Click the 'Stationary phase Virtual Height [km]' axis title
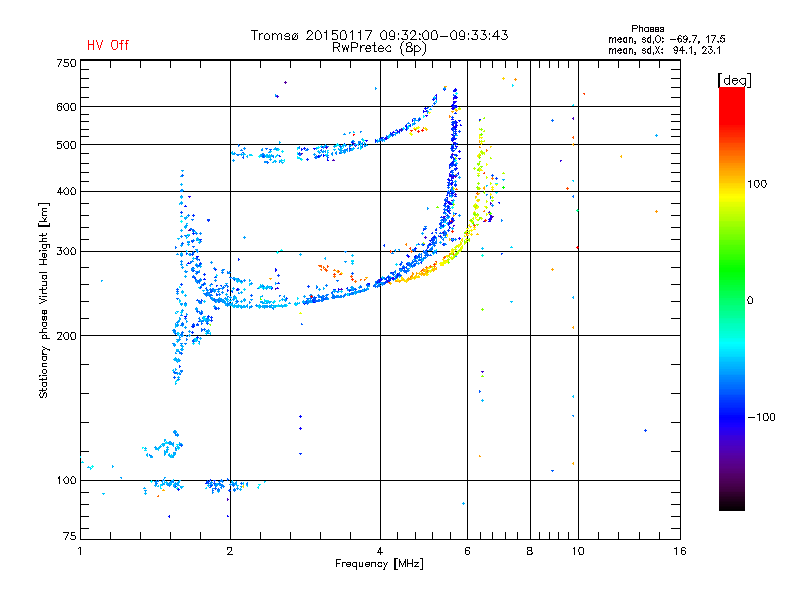Screen dimensions: 800x600 44,300
